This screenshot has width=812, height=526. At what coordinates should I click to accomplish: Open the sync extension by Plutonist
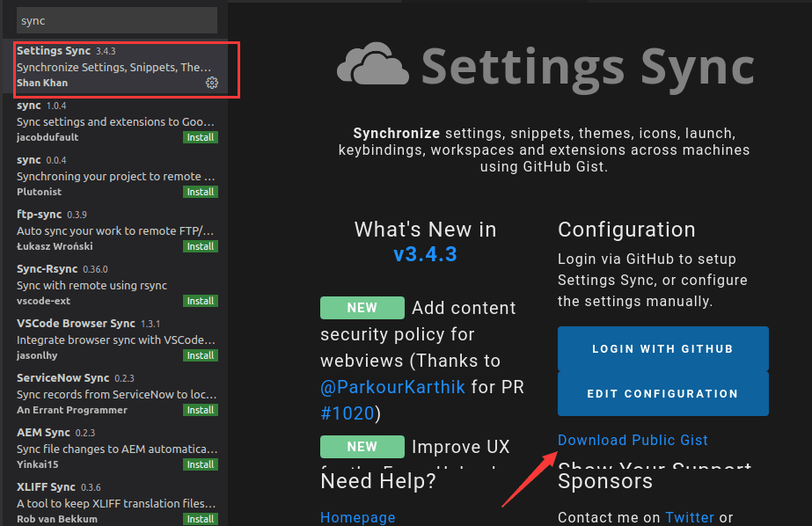click(x=116, y=176)
